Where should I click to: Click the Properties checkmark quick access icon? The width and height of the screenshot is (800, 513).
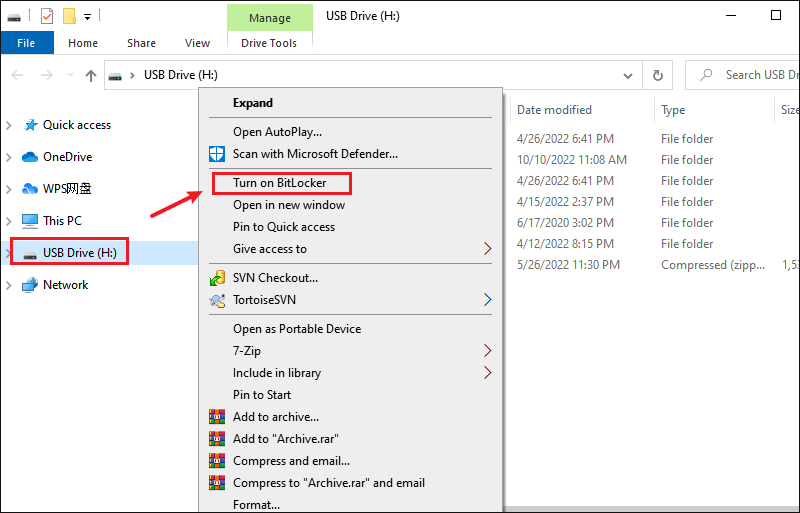click(x=46, y=16)
